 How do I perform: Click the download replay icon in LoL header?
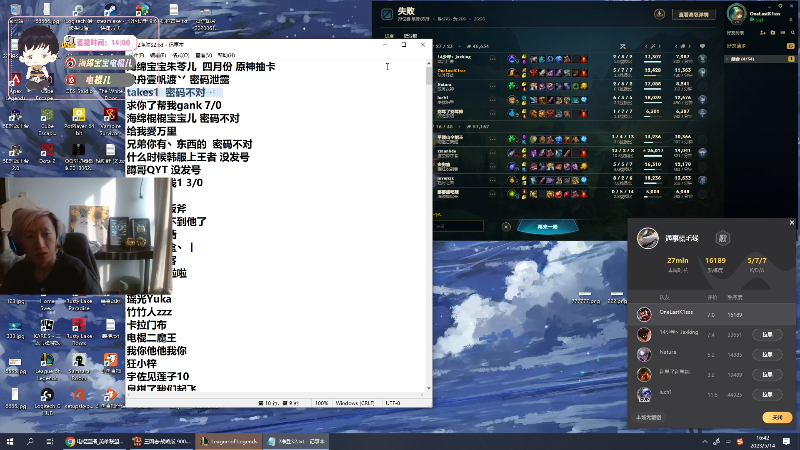659,14
